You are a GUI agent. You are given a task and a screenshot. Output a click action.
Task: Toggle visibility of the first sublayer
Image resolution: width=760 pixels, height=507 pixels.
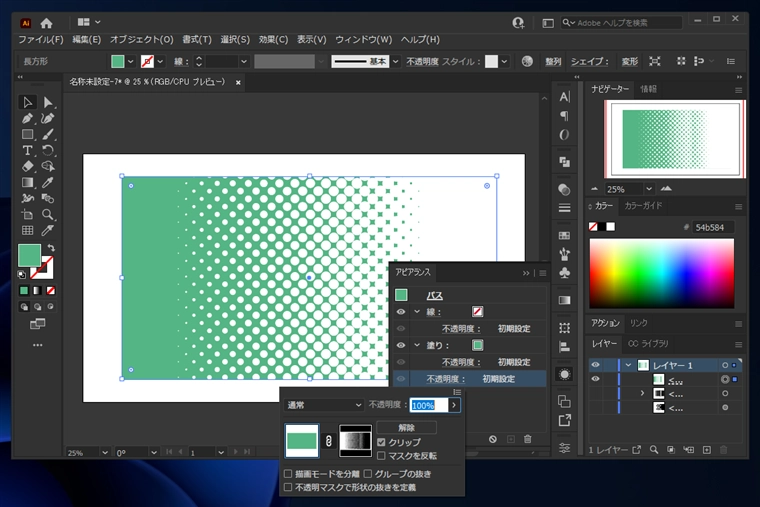pyautogui.click(x=595, y=379)
